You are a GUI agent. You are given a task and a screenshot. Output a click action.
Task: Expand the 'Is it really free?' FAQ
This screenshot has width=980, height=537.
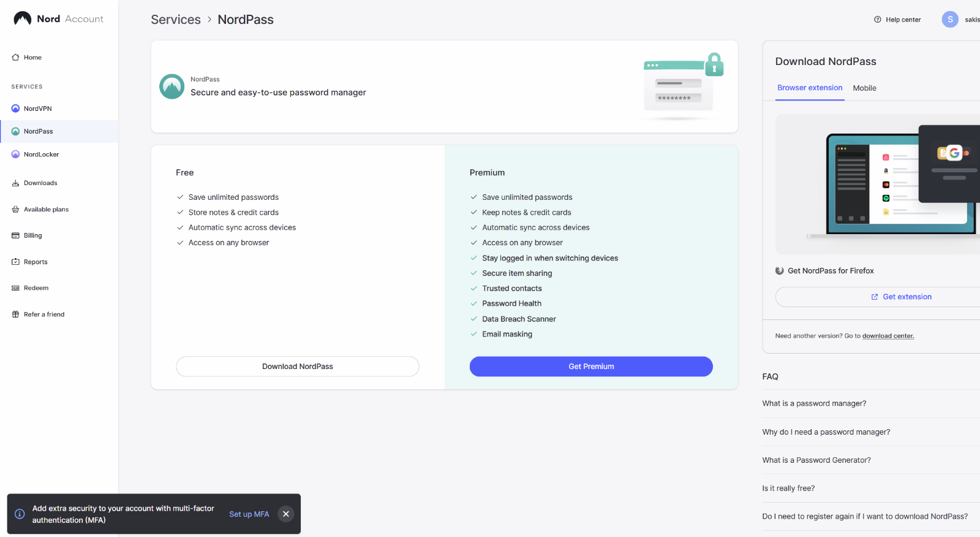point(871,489)
